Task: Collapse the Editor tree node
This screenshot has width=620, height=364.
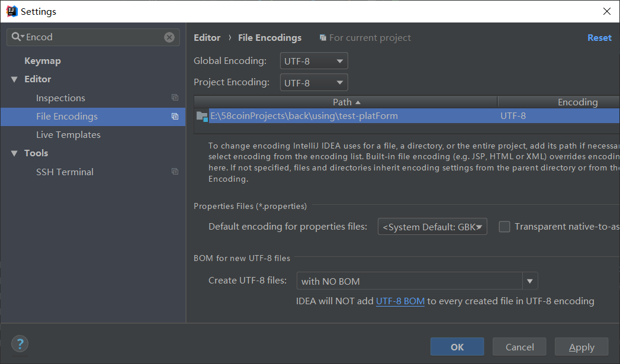Action: 14,79
